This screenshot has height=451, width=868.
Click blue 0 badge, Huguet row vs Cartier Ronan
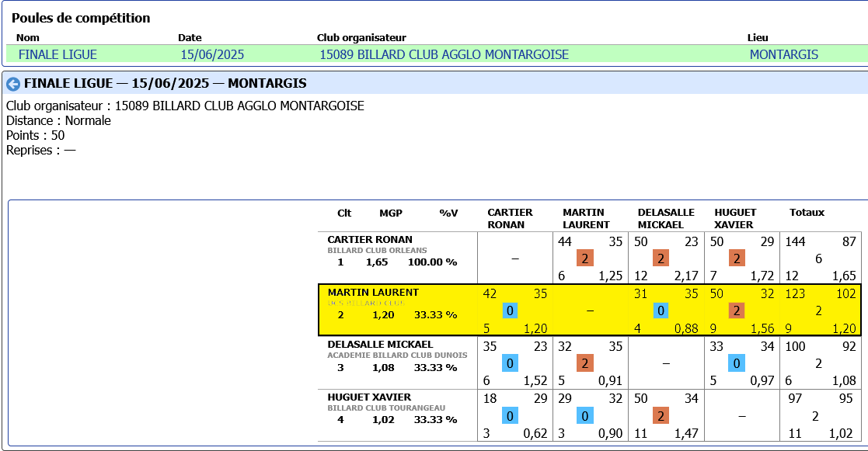point(510,416)
